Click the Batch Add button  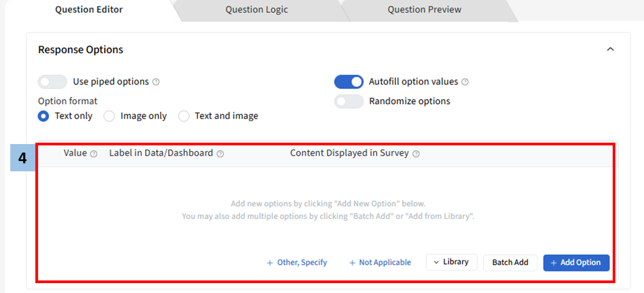pos(510,263)
